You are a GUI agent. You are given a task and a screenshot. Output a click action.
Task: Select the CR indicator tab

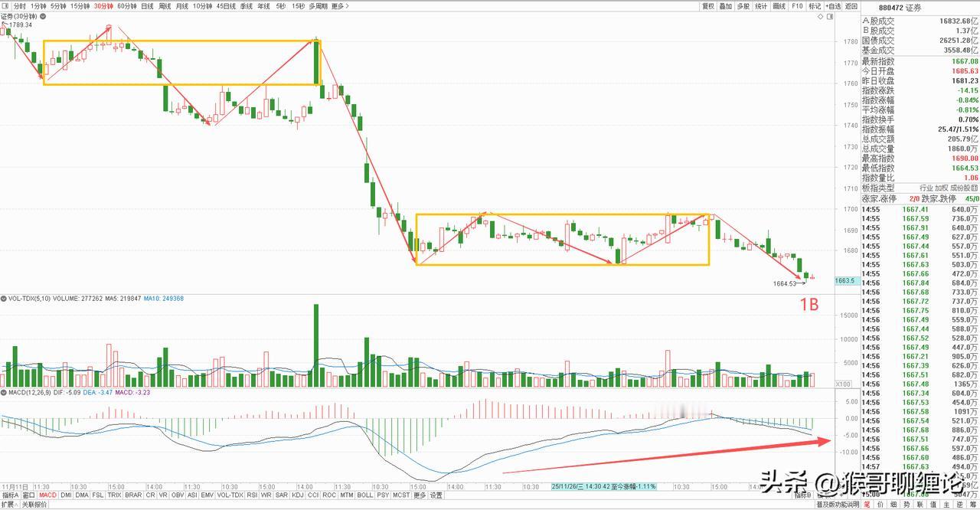pos(150,496)
